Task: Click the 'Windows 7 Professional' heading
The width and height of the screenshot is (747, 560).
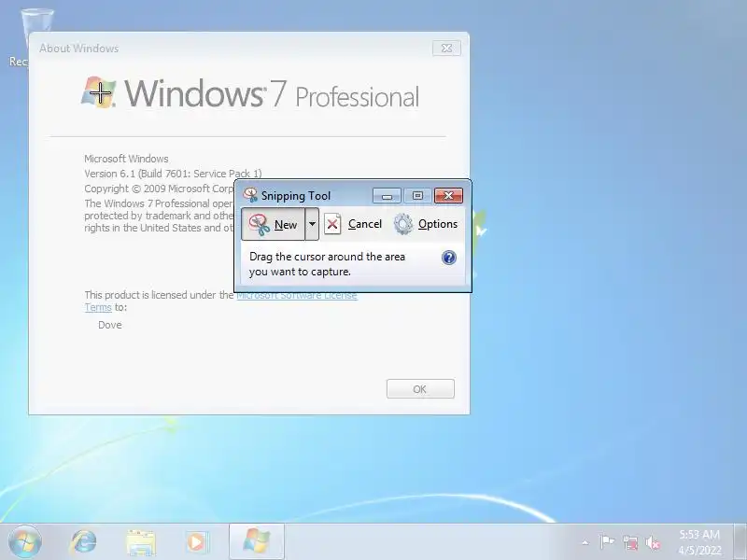Action: click(x=272, y=93)
